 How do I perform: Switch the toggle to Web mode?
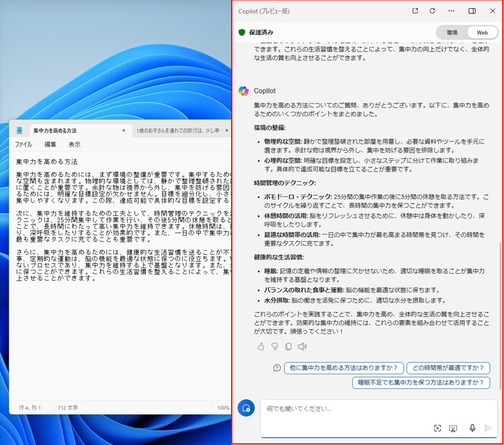[x=482, y=33]
